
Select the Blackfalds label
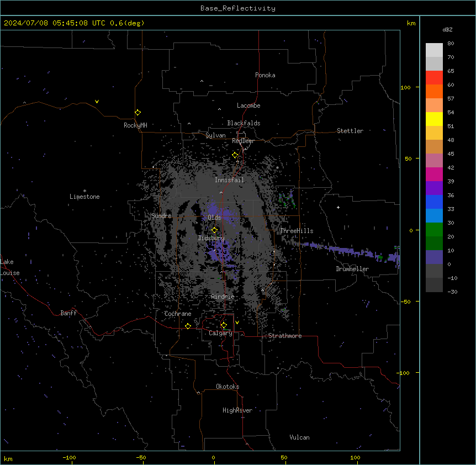(244, 123)
